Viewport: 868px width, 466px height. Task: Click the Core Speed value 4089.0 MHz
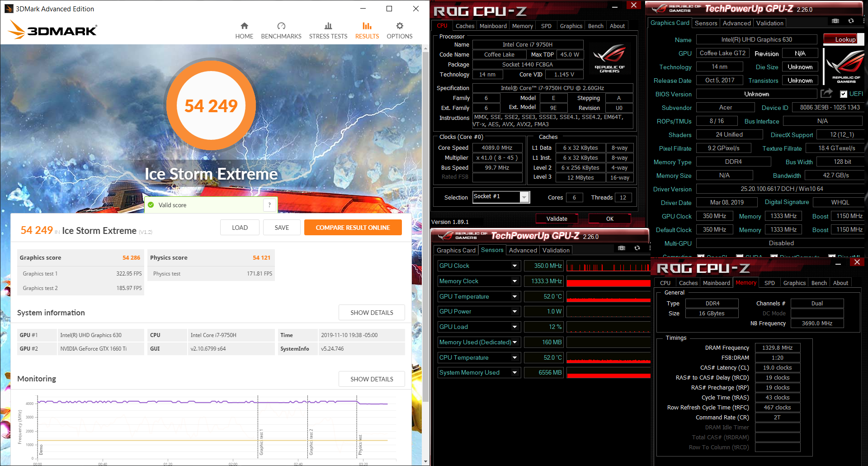[x=497, y=148]
